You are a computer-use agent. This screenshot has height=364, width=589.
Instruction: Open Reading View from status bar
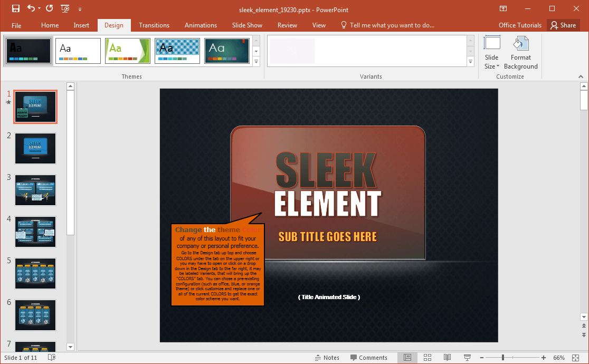pos(448,358)
